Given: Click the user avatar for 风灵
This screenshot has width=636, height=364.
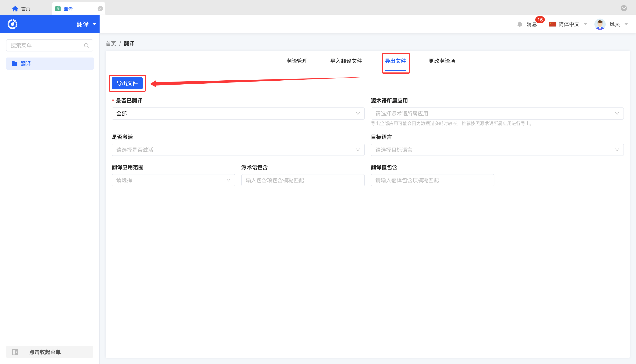Looking at the screenshot, I should click(x=600, y=24).
